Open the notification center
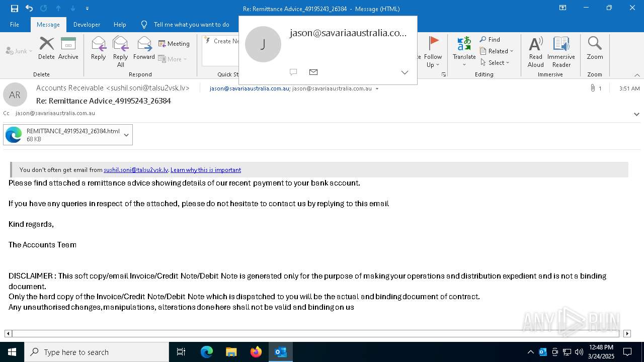Screen dimensions: 644x362 click(627, 352)
